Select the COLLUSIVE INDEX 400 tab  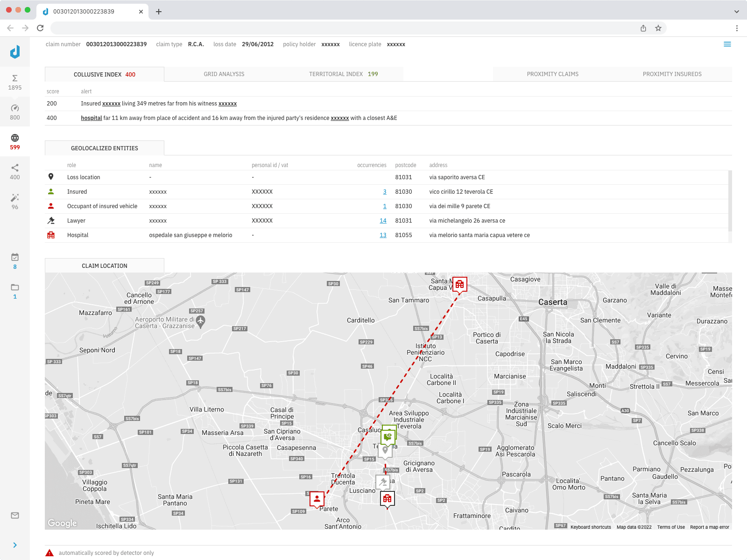[105, 74]
